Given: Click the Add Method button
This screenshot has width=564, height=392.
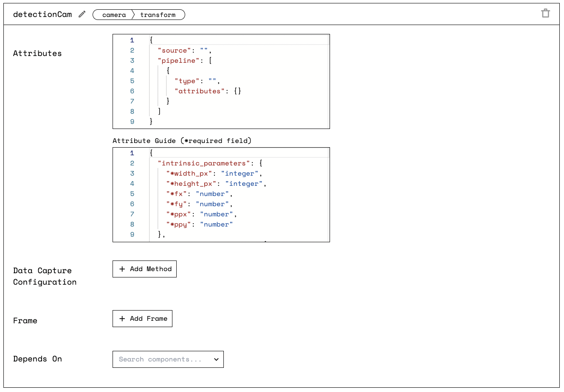Looking at the screenshot, I should (144, 269).
